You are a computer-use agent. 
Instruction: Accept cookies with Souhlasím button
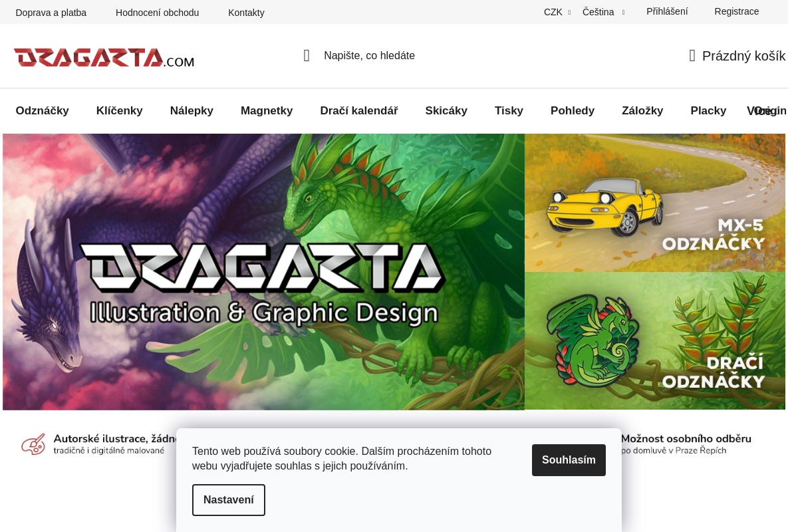pyautogui.click(x=569, y=460)
